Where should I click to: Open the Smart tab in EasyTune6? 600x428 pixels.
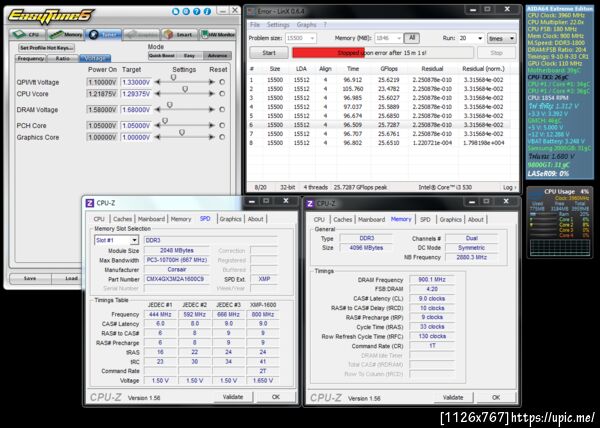click(x=179, y=34)
